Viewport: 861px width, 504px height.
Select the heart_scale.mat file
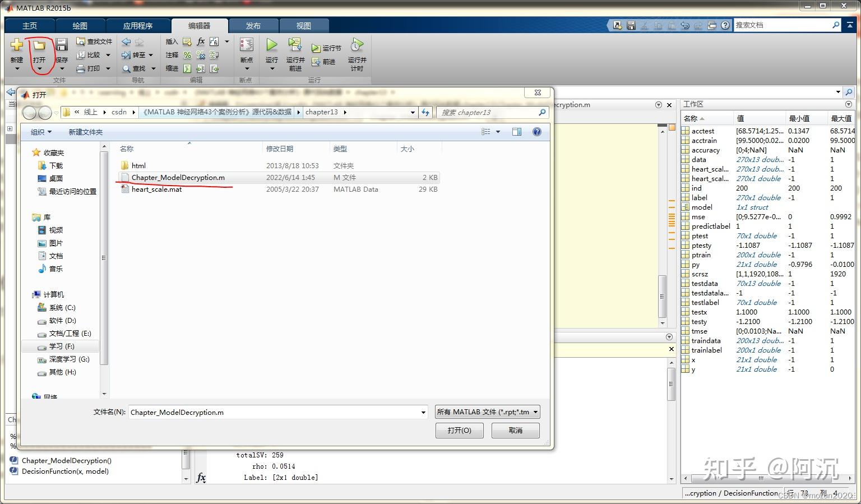pyautogui.click(x=278, y=189)
